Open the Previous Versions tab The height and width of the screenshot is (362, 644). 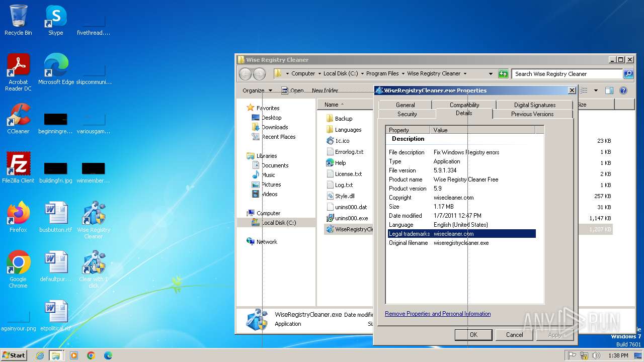[532, 114]
